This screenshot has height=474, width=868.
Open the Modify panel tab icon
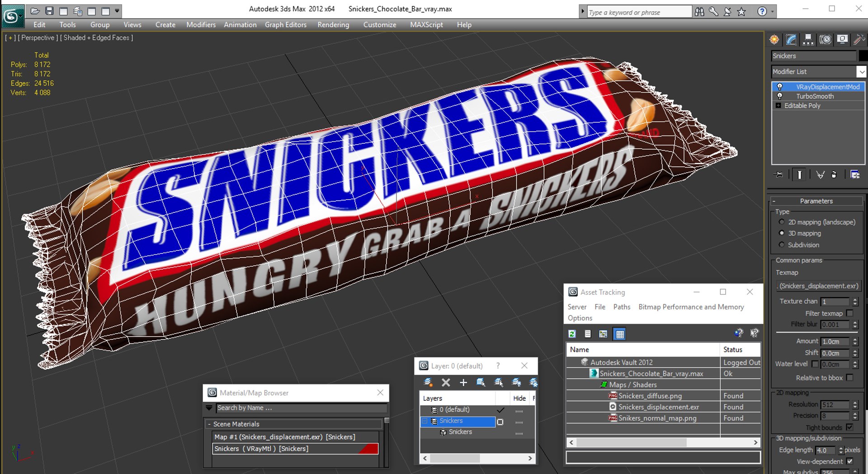pos(791,40)
